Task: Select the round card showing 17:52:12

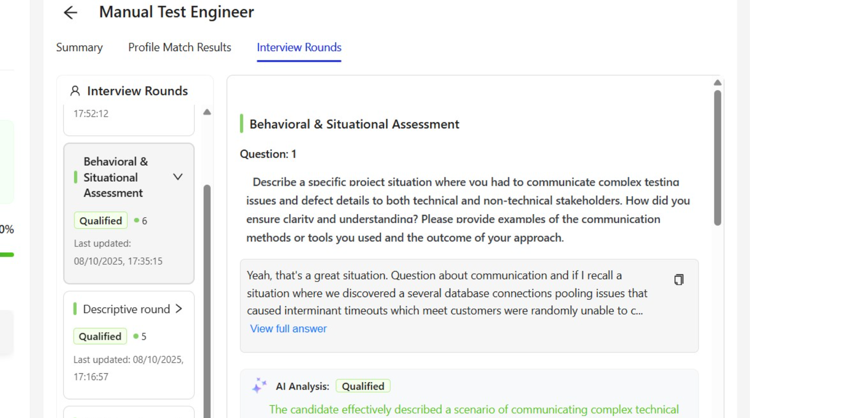Action: pos(129,119)
